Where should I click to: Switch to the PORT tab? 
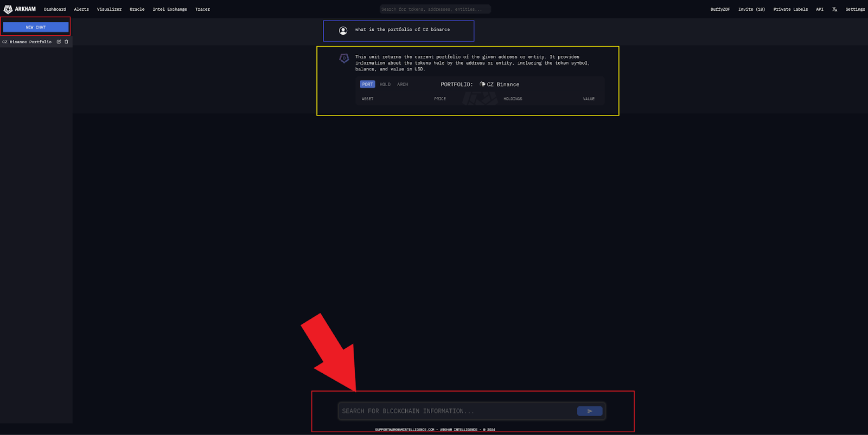[367, 84]
